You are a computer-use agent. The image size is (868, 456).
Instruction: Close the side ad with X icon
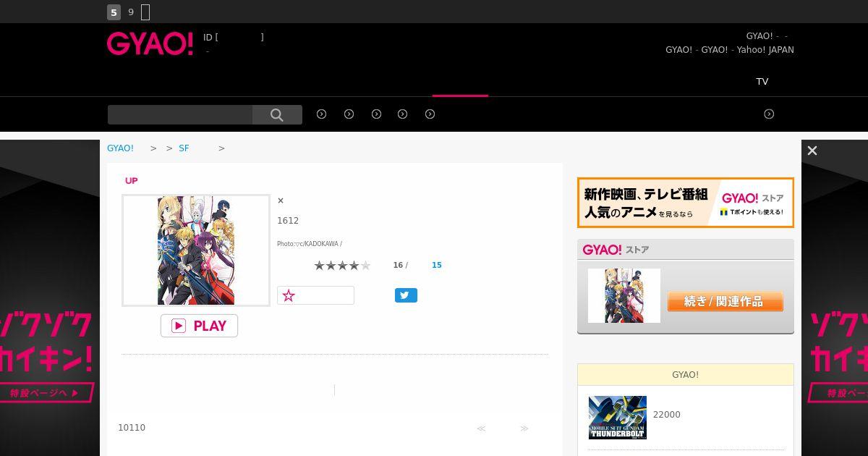(812, 151)
